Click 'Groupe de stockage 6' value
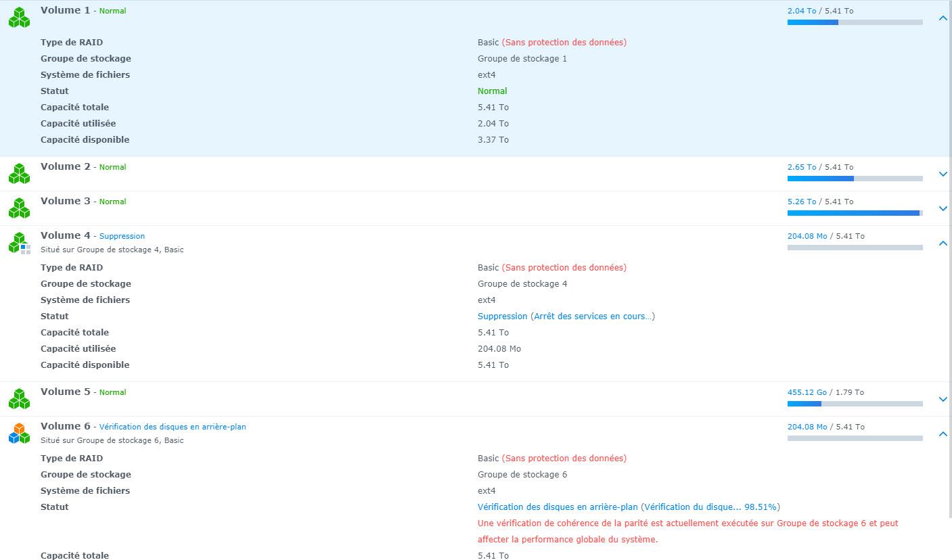Image resolution: width=952 pixels, height=560 pixels. [522, 474]
